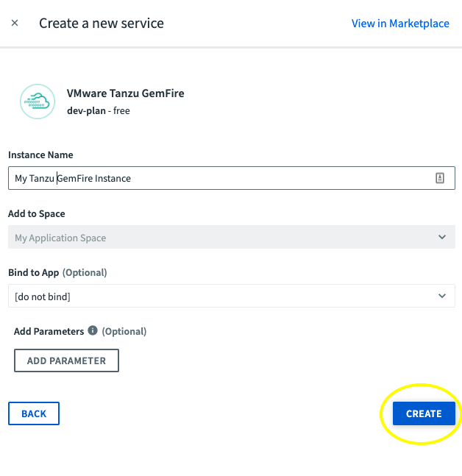462x476 pixels.
Task: Click the Add Parameters label text
Action: point(49,332)
